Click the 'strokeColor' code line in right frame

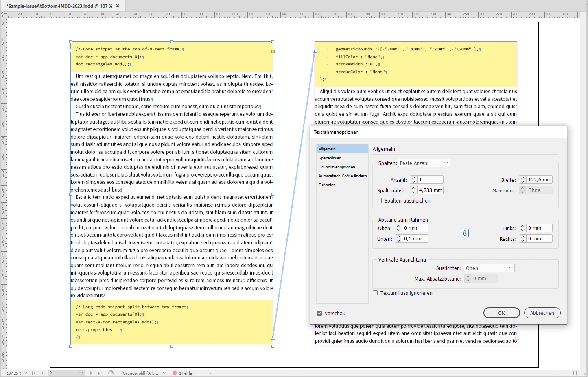coord(361,72)
